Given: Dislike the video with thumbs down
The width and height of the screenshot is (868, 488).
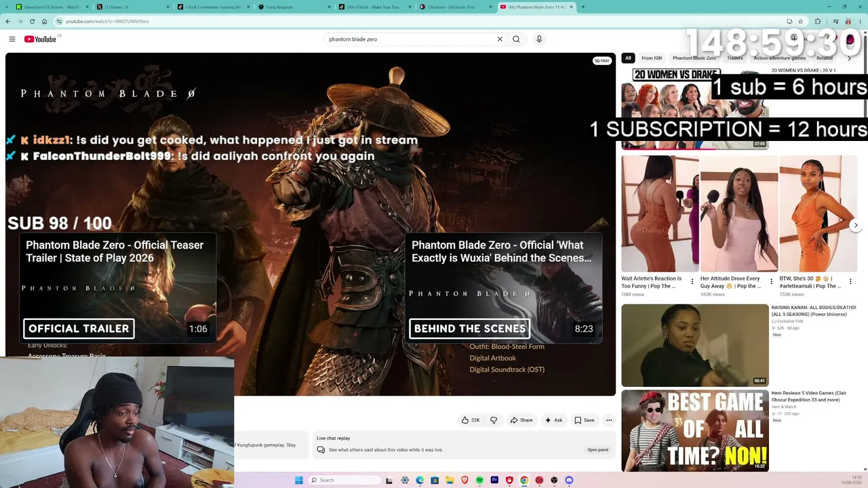Looking at the screenshot, I should 494,420.
